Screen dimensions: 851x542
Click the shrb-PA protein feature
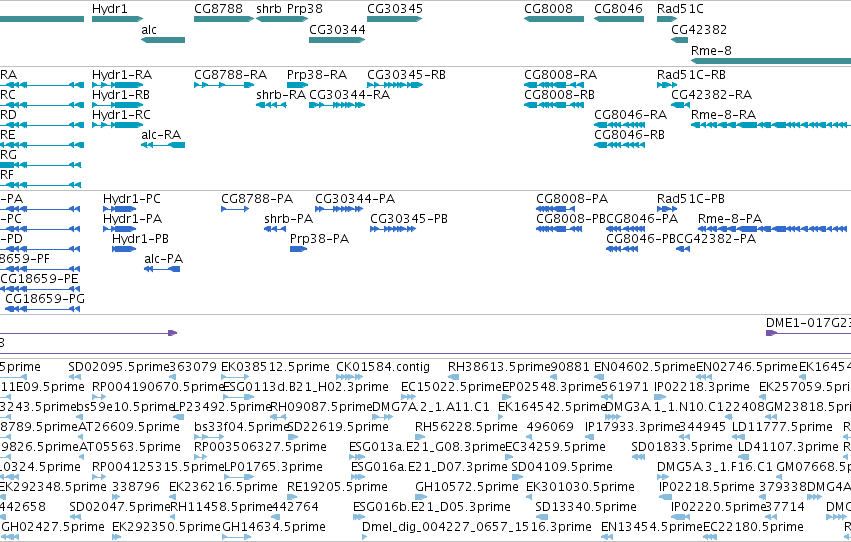[x=275, y=229]
